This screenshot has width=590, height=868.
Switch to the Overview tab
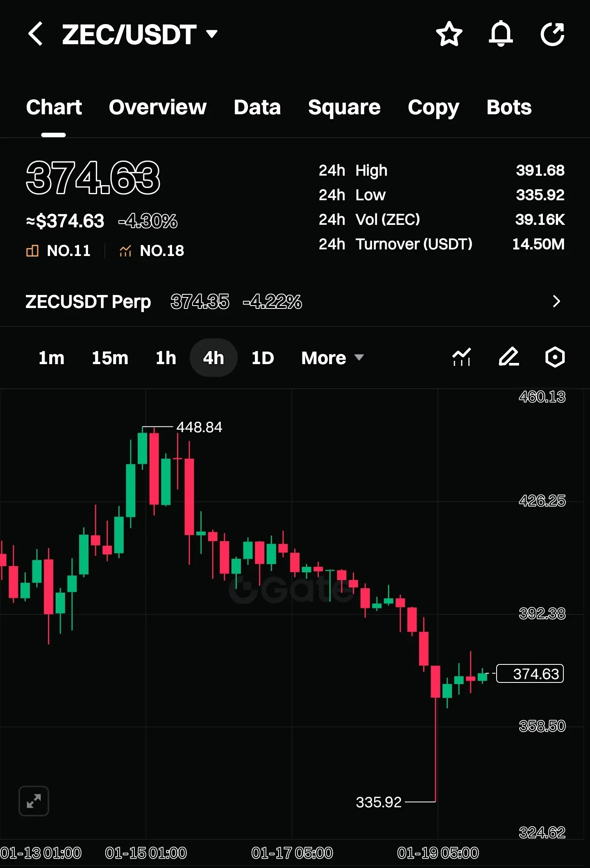click(x=158, y=107)
